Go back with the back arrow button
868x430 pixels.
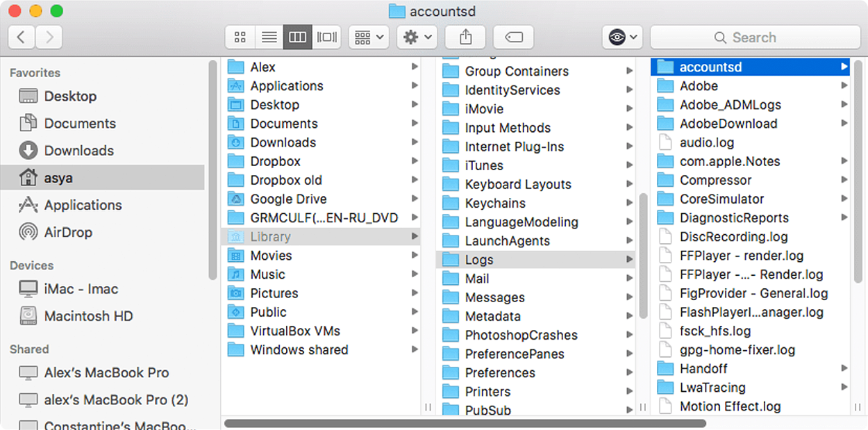[22, 37]
